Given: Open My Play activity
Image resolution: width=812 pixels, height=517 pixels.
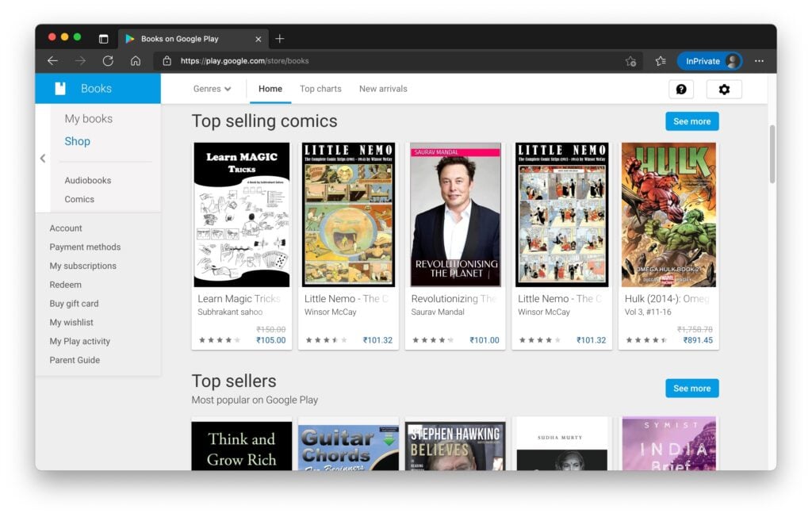Looking at the screenshot, I should coord(80,341).
